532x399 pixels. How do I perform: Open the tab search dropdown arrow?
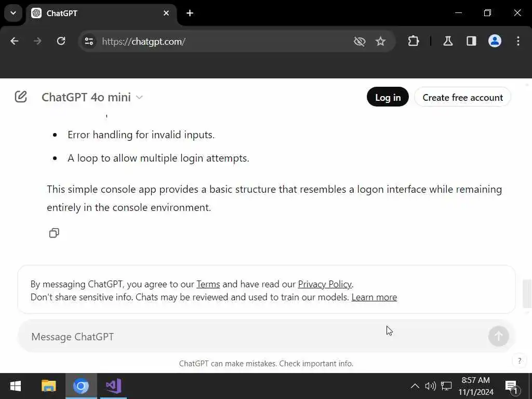pos(13,13)
